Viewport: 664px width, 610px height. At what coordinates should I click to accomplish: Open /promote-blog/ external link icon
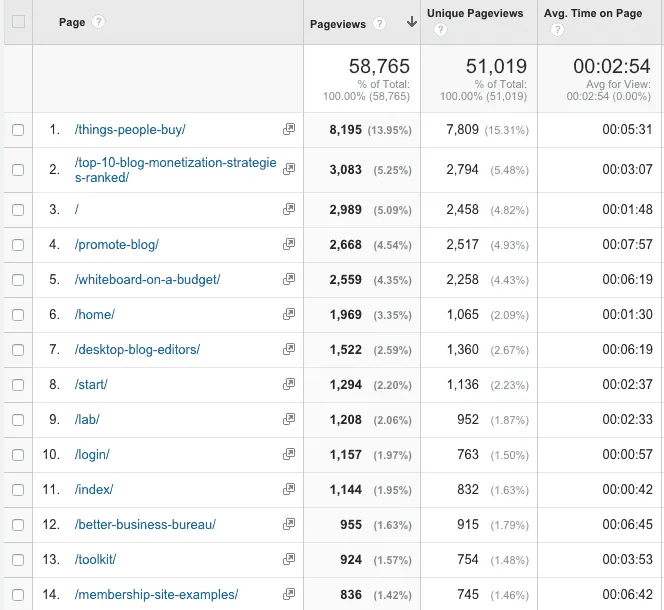(289, 244)
